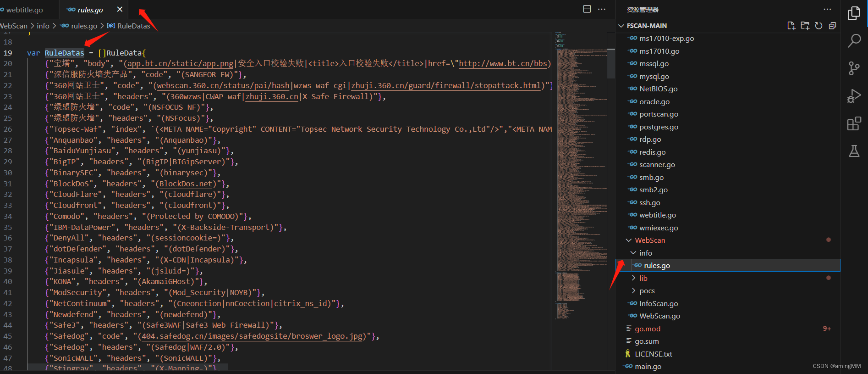Click the info breadcrumb segment
This screenshot has height=374, width=868.
(x=43, y=26)
